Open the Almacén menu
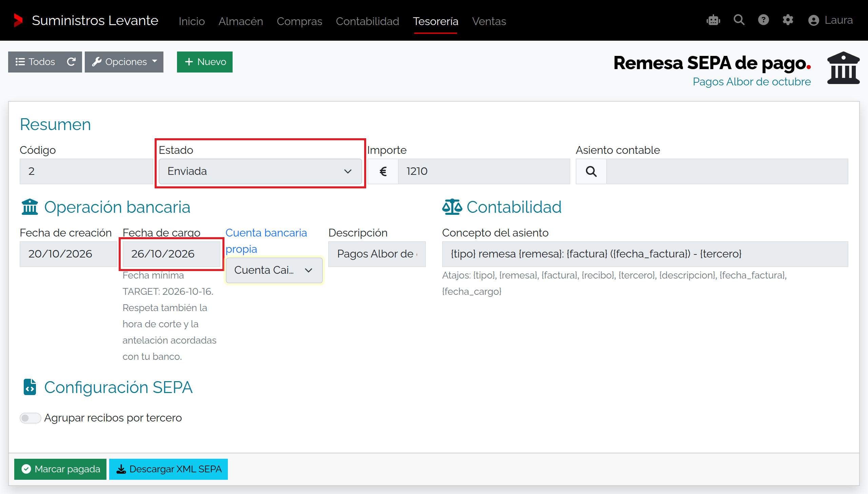Image resolution: width=868 pixels, height=494 pixels. pyautogui.click(x=241, y=21)
